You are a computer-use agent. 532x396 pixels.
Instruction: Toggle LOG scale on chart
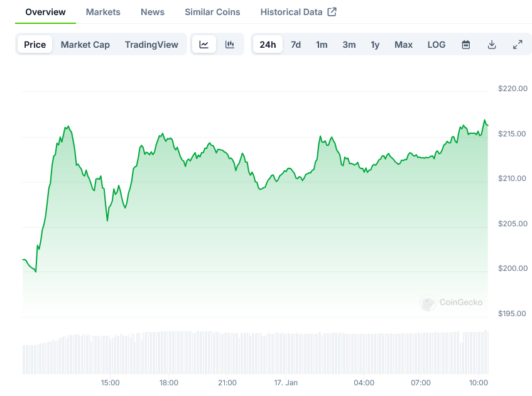click(436, 45)
